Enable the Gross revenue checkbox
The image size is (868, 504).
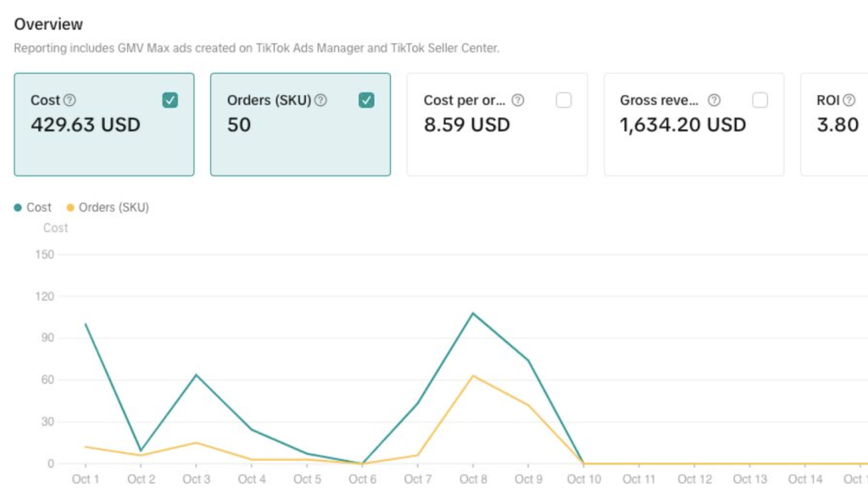pyautogui.click(x=760, y=100)
